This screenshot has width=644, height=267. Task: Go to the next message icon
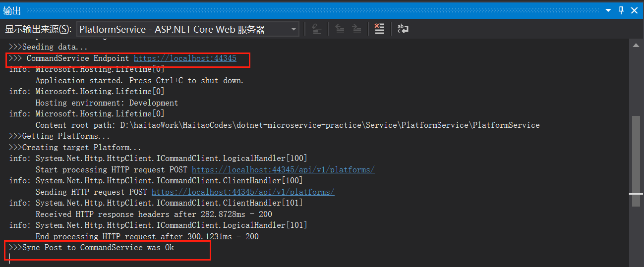[x=356, y=29]
